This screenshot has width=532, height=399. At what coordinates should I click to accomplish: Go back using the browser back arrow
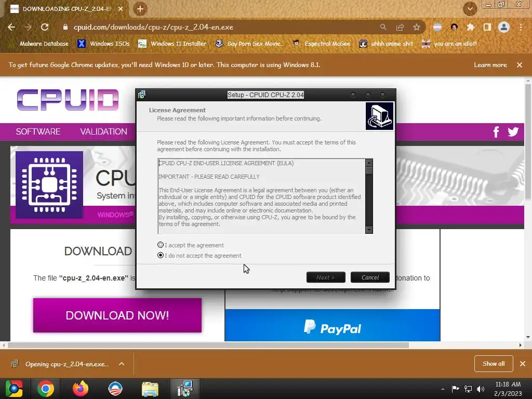pos(11,27)
